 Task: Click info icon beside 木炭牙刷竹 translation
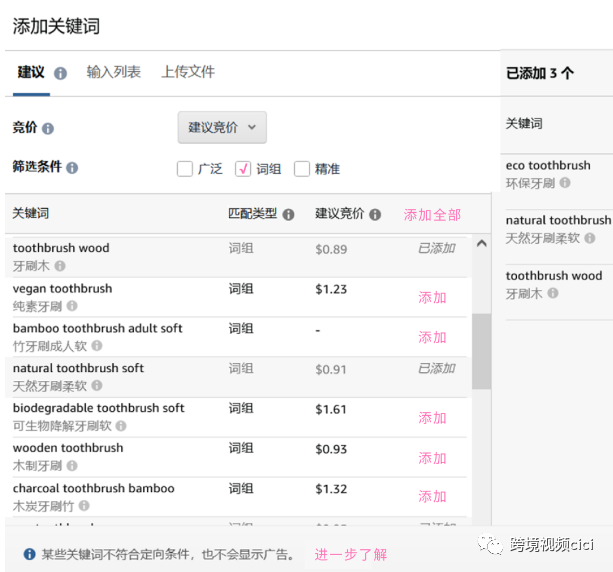[84, 506]
